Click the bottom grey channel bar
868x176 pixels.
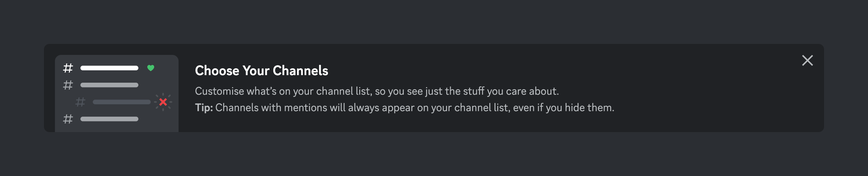coord(109,119)
